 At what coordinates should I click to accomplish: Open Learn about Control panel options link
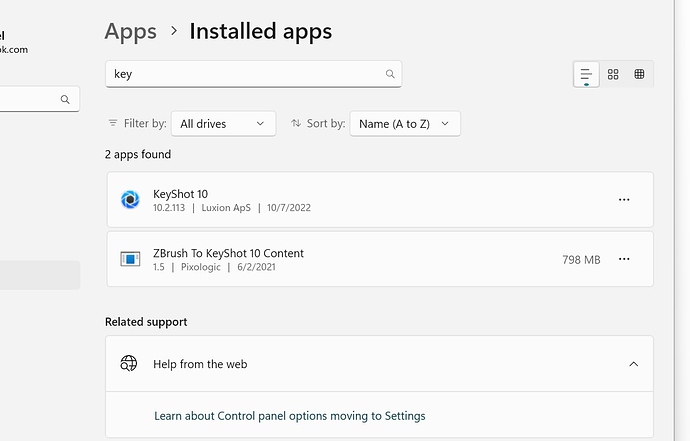pyautogui.click(x=290, y=416)
